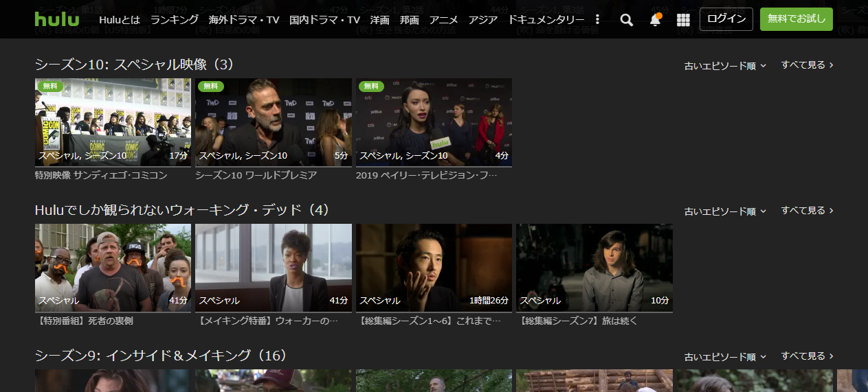Open 国内ドラマ・TV category
This screenshot has width=868, height=392.
point(324,19)
